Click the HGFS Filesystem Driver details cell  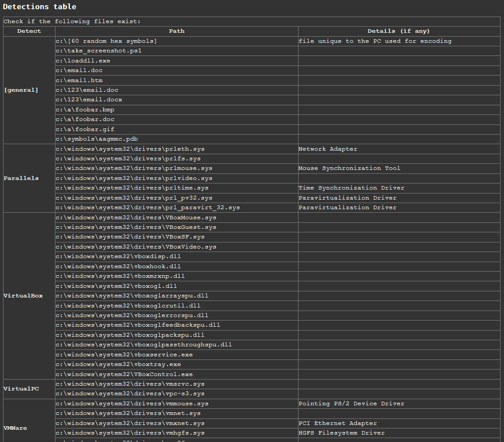(x=341, y=433)
